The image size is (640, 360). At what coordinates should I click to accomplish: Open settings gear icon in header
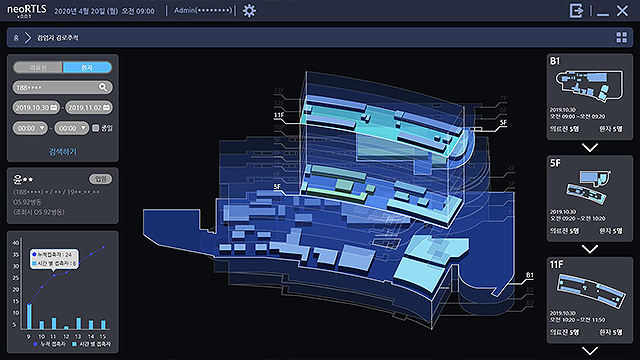249,11
